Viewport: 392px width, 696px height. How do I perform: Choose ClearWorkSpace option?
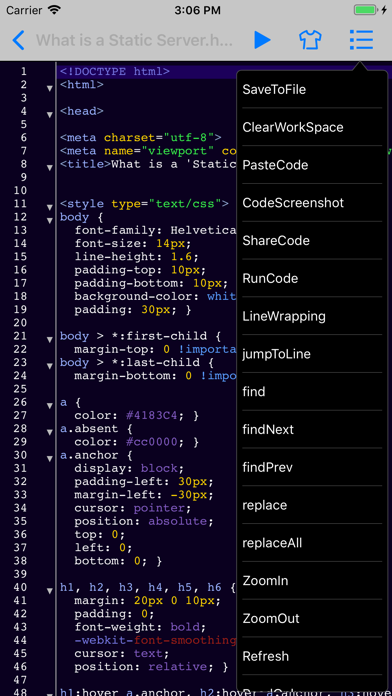(312, 127)
